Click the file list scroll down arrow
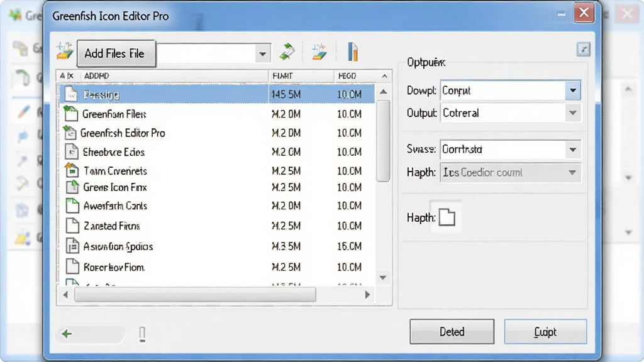The width and height of the screenshot is (644, 362). (x=383, y=278)
